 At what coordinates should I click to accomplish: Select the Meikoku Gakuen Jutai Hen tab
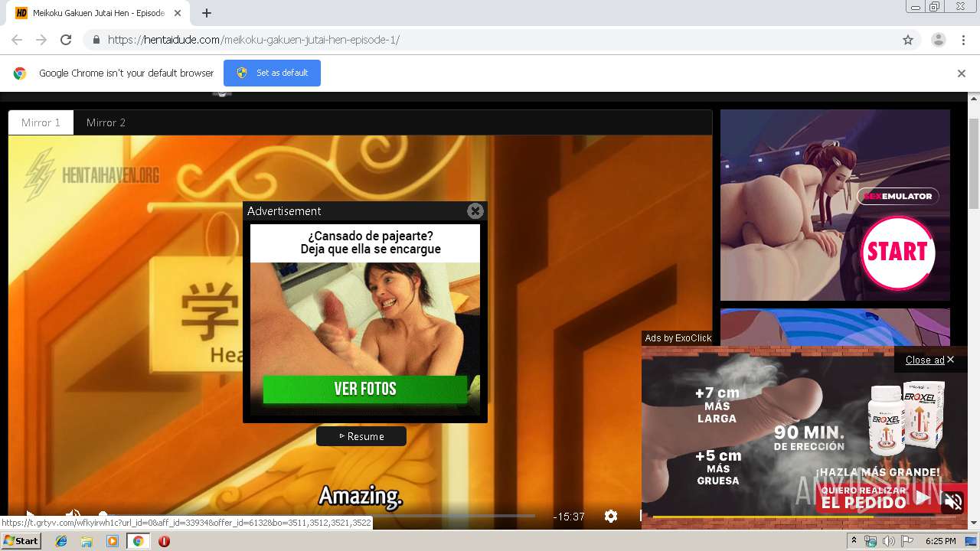[98, 13]
